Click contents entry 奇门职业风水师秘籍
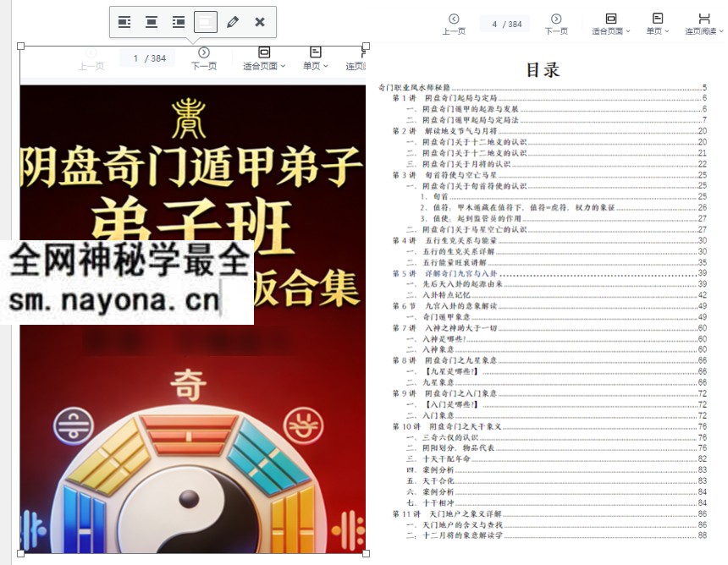Viewport: 728px width, 565px height. pos(543,87)
